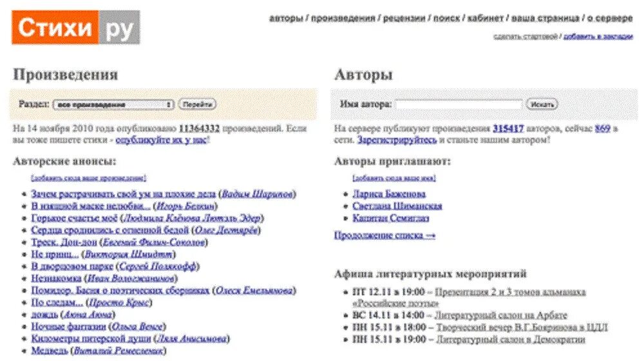Viewport: 644px width, 361px height.
Task: Open Сердца сроднились с огненной бедой
Action: tap(109, 230)
